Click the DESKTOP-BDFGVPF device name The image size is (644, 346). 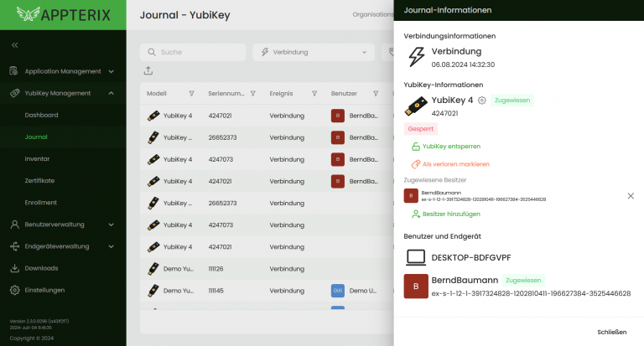471,258
